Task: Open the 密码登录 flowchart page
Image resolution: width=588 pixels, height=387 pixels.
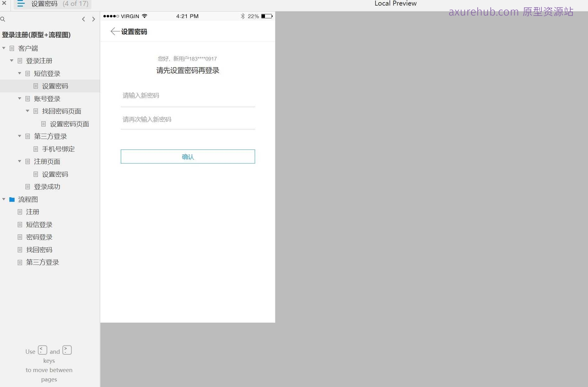Action: click(39, 237)
